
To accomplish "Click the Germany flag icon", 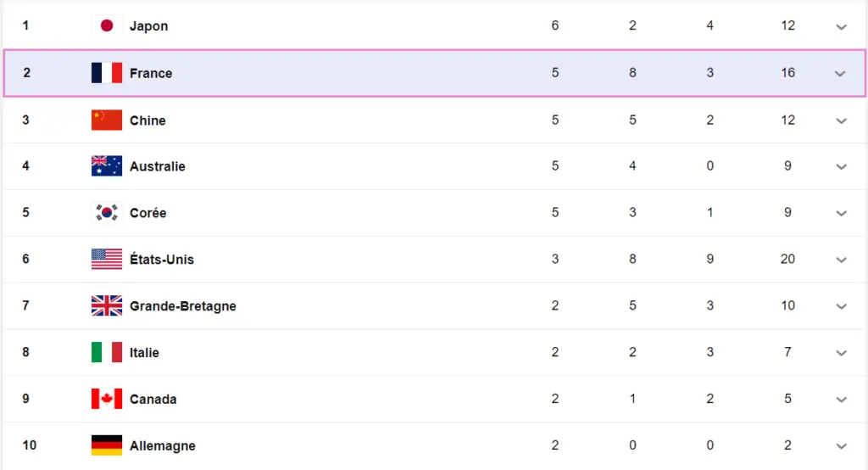I will 107,445.
